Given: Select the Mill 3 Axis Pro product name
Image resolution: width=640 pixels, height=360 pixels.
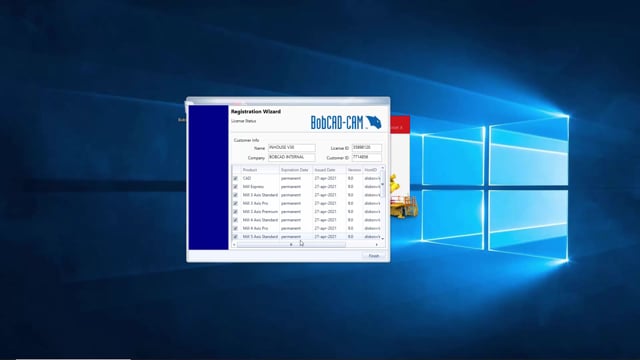Looking at the screenshot, I should 255,203.
